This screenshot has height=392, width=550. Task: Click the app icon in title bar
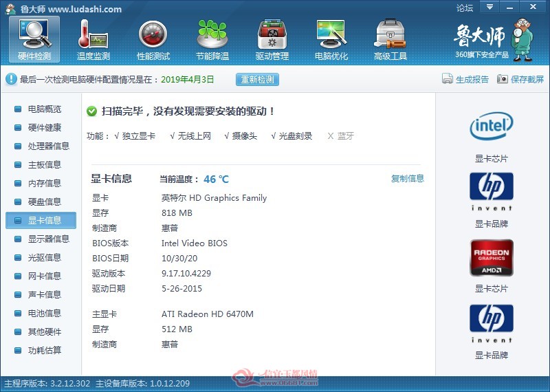pos(10,8)
